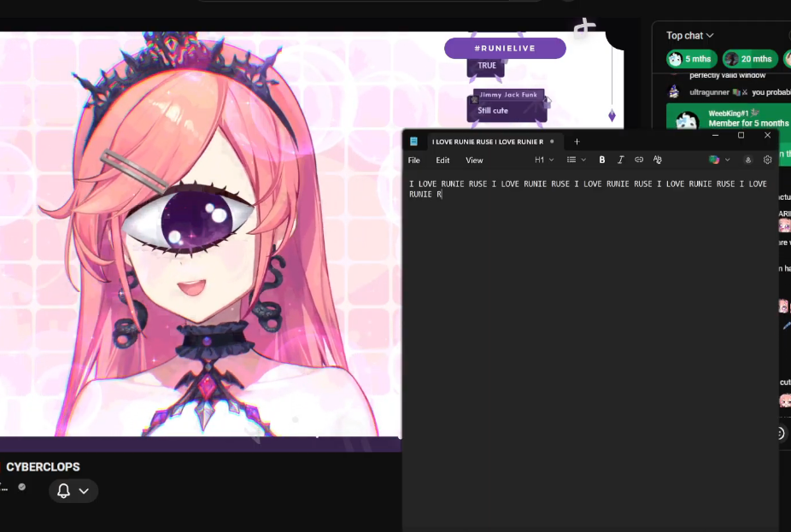The height and width of the screenshot is (532, 791).
Task: Click the 20 mths member chip
Action: (750, 59)
